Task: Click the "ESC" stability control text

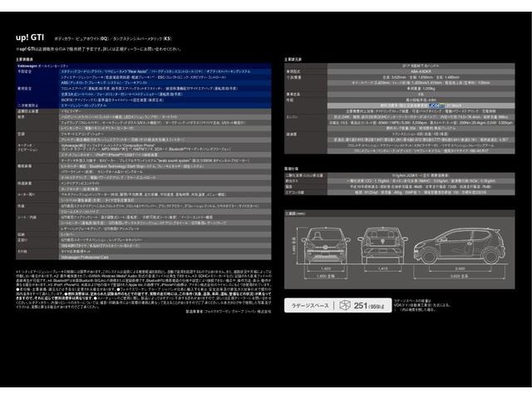Action: coord(192,77)
